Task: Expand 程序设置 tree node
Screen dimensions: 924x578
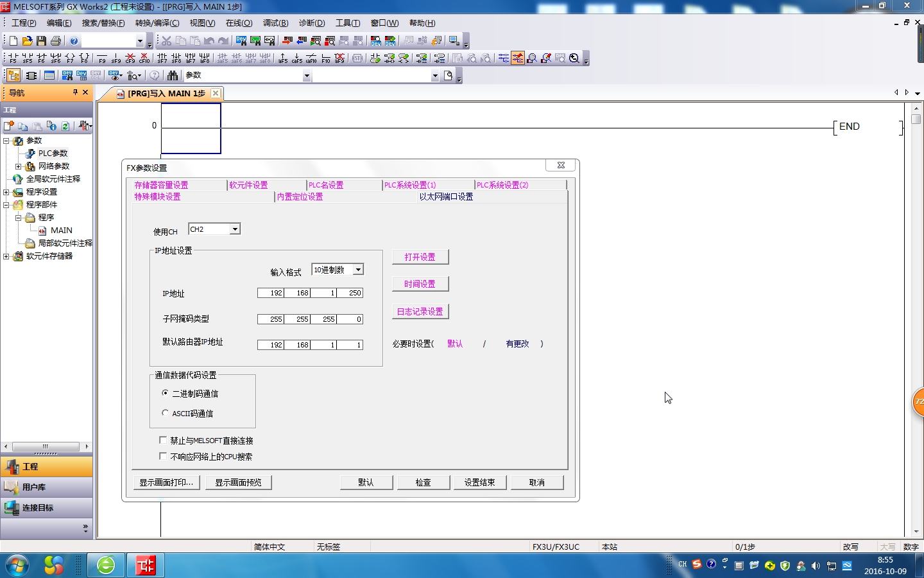Action: pyautogui.click(x=6, y=192)
